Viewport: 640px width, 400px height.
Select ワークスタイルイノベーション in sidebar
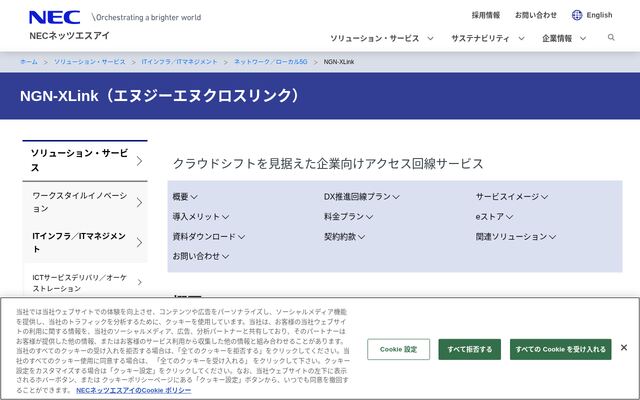[85, 202]
